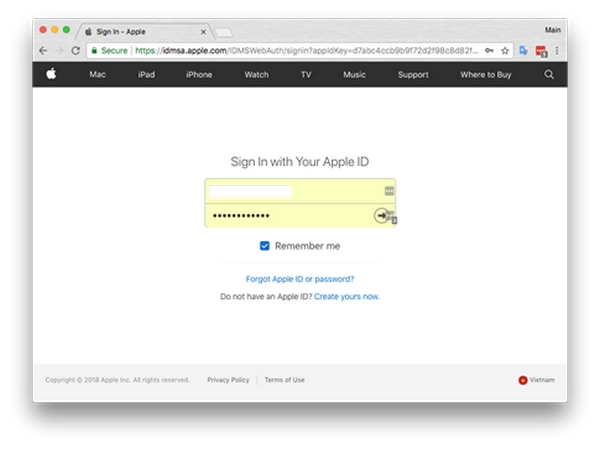Image resolution: width=600 pixels, height=449 pixels.
Task: Click the Main profile label
Action: (x=553, y=30)
